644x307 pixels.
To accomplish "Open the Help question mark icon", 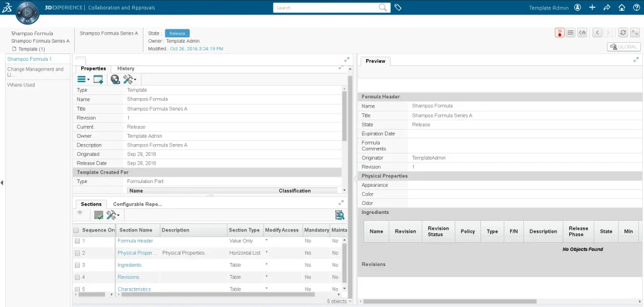I will (x=635, y=8).
